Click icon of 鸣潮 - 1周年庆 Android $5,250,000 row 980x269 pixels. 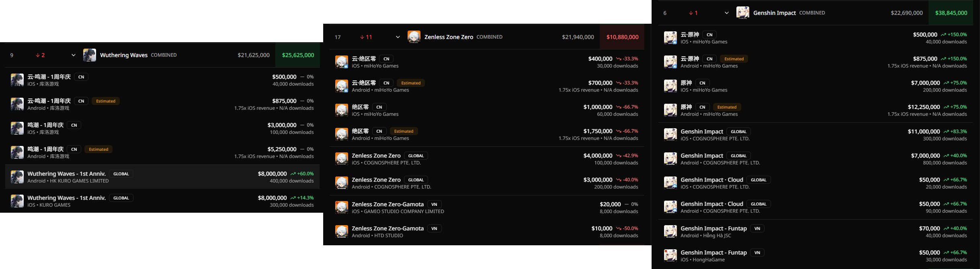click(17, 152)
